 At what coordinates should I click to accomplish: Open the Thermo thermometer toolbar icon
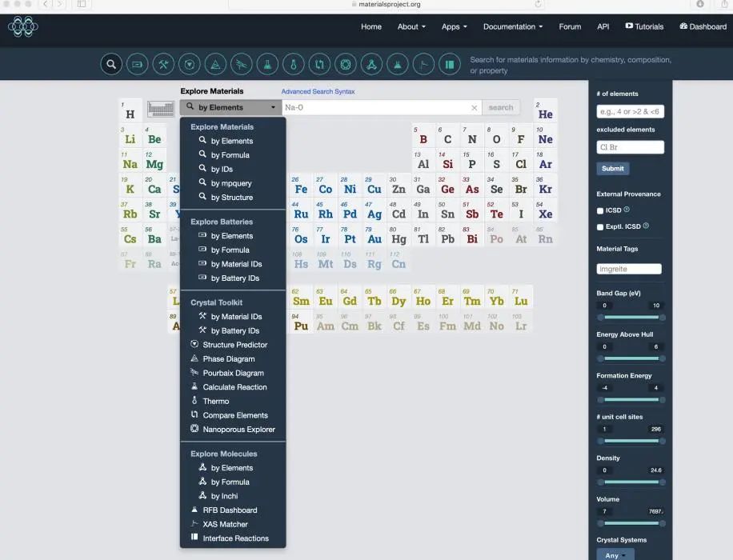294,65
